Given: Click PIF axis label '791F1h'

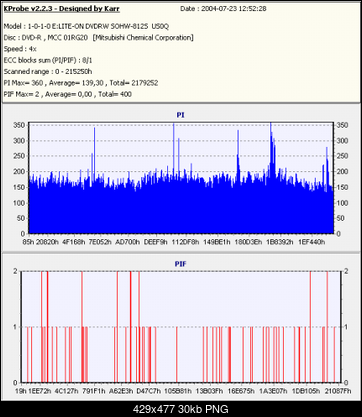Looking at the screenshot, I should point(94,391).
